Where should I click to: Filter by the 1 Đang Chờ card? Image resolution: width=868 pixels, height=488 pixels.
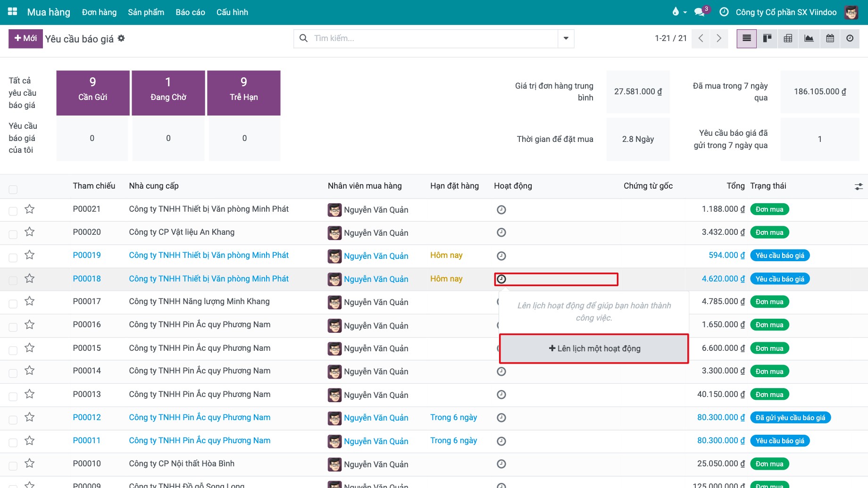(168, 93)
